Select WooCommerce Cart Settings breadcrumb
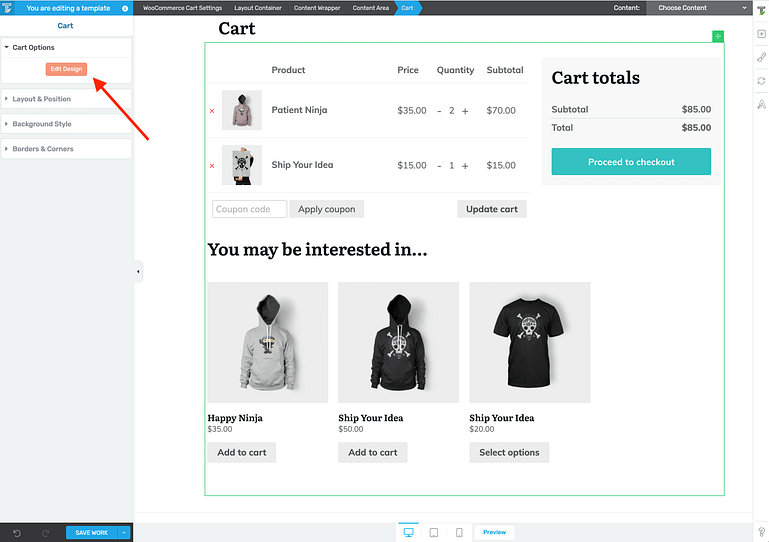Screen dimensions: 769x542 click(182, 8)
